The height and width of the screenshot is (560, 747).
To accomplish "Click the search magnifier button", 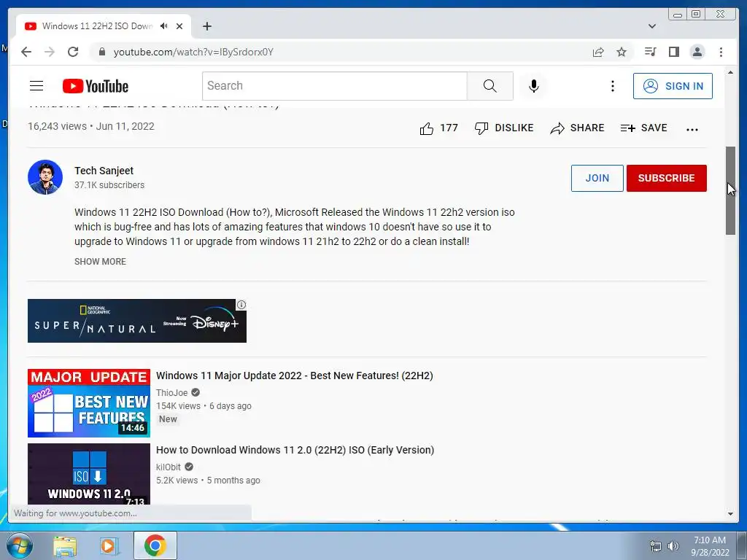I will pos(489,86).
